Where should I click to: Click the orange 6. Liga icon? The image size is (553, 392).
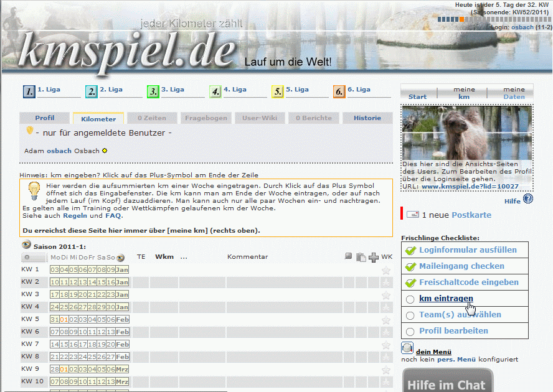pos(339,92)
